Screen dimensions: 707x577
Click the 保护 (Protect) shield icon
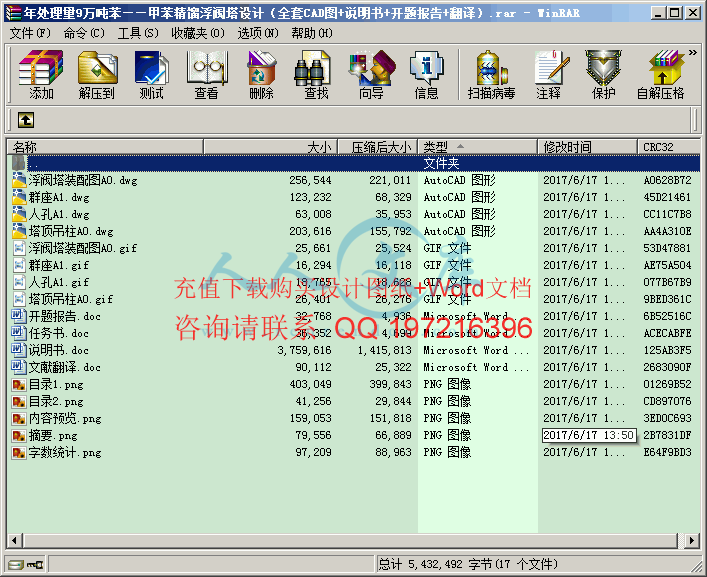click(603, 75)
